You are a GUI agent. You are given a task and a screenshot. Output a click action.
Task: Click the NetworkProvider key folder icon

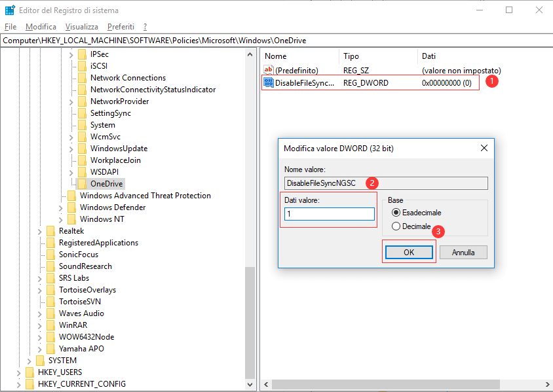tap(83, 101)
